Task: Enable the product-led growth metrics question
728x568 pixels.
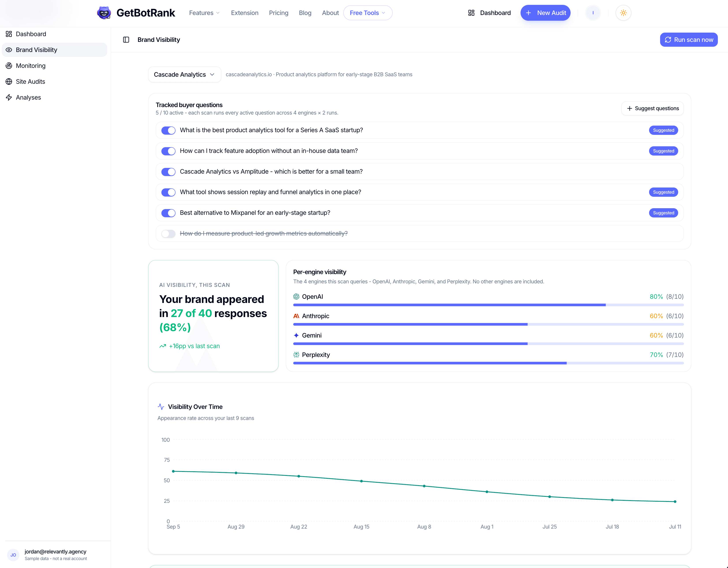Action: pos(168,234)
